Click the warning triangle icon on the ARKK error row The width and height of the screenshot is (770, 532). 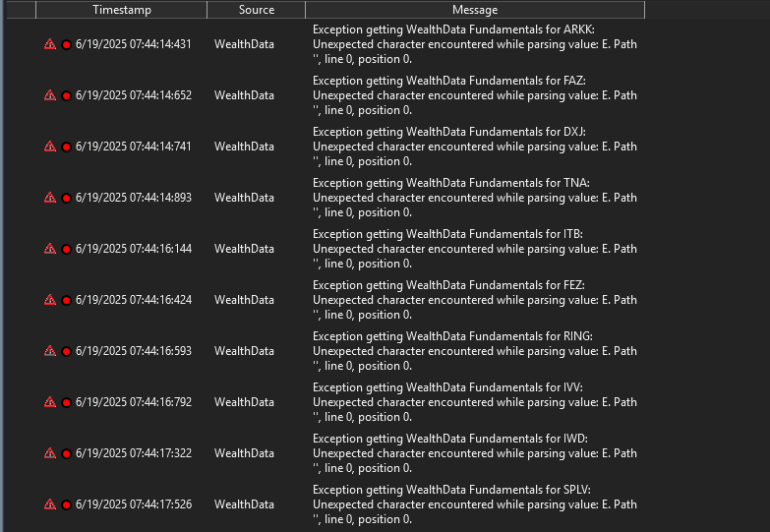coord(50,44)
